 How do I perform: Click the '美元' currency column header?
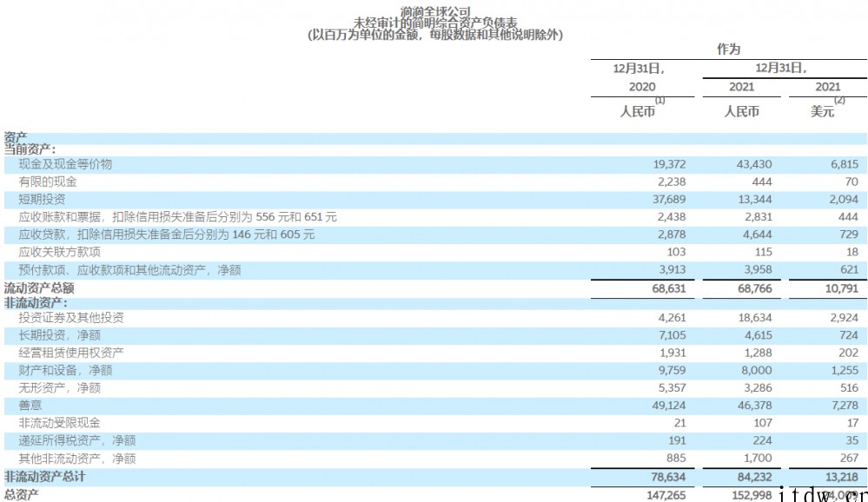pyautogui.click(x=822, y=111)
